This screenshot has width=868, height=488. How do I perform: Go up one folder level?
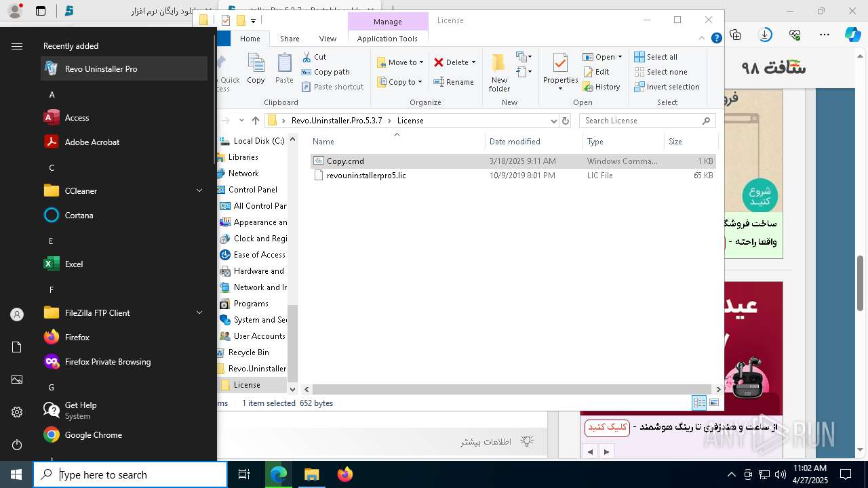[255, 121]
